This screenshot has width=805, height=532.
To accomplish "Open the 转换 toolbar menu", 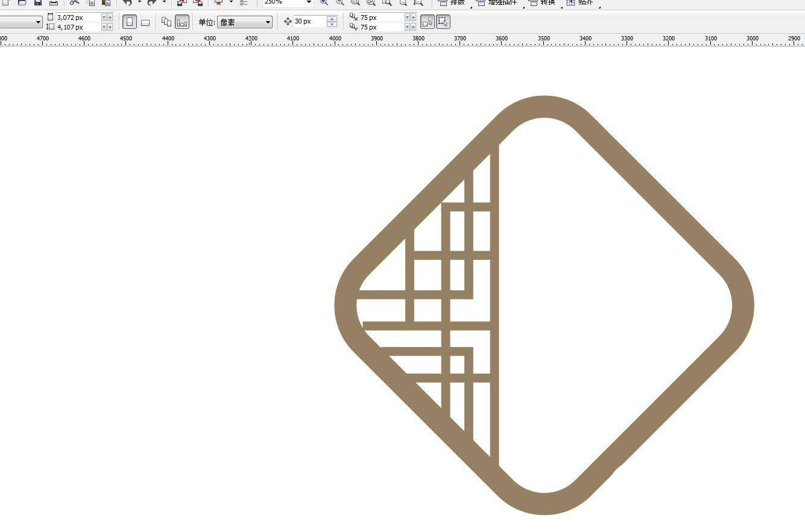I will (541, 2).
